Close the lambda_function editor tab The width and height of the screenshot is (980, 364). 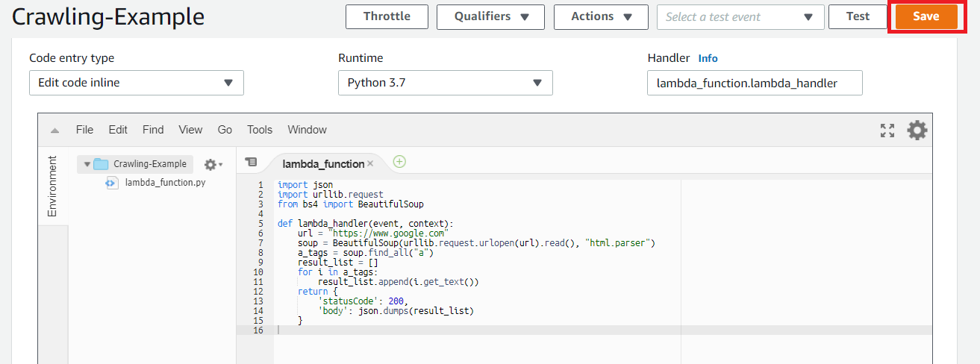click(370, 164)
